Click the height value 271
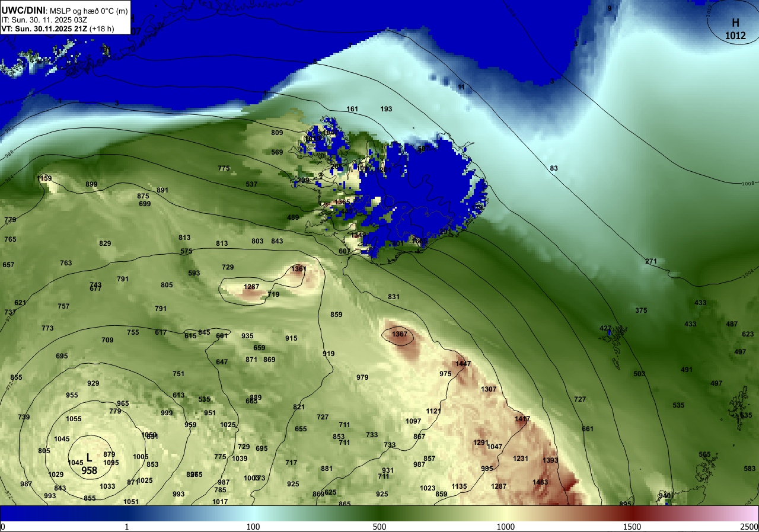759x532 pixels. coord(651,261)
